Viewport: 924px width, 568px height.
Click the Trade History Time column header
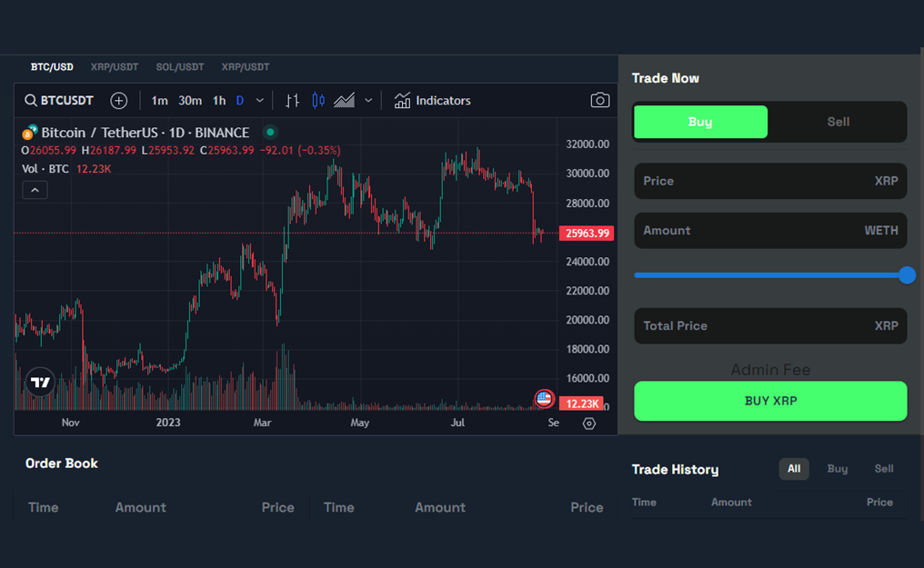(x=644, y=502)
